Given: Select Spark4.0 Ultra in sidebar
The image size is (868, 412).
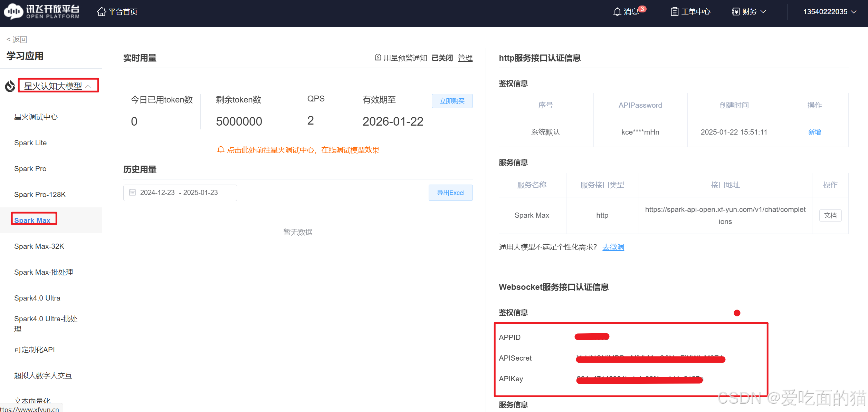Looking at the screenshot, I should tap(37, 298).
